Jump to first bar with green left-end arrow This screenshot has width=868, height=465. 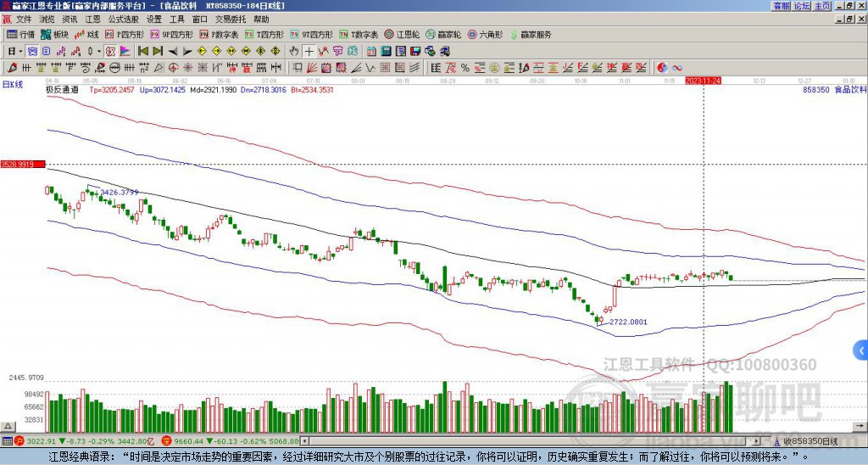(x=142, y=52)
